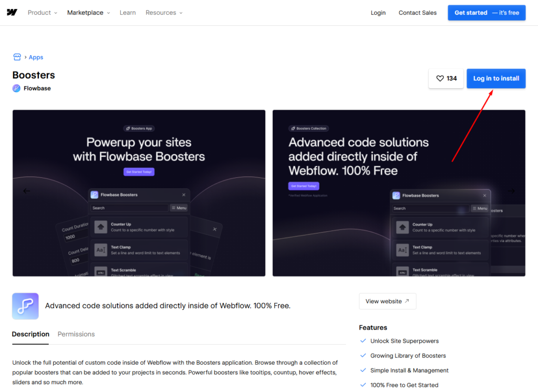Expand the Resources dropdown menu

(x=164, y=13)
